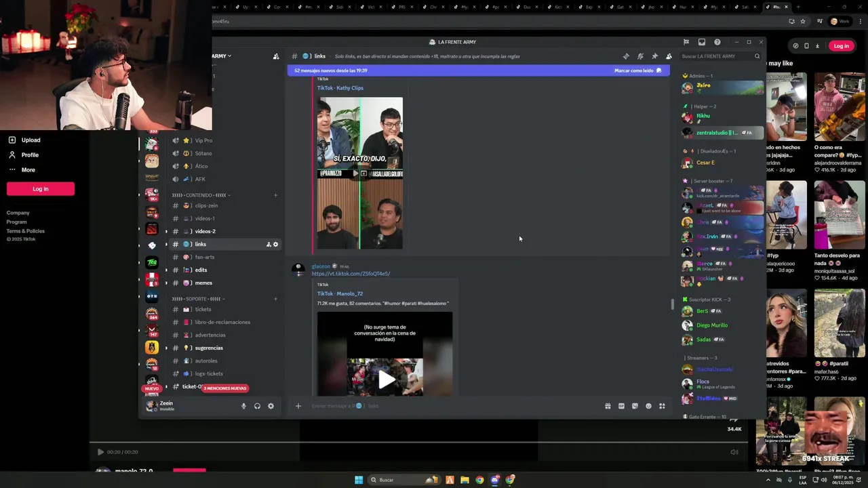Click Marcar como leído button
The height and width of the screenshot is (488, 868).
(x=637, y=70)
